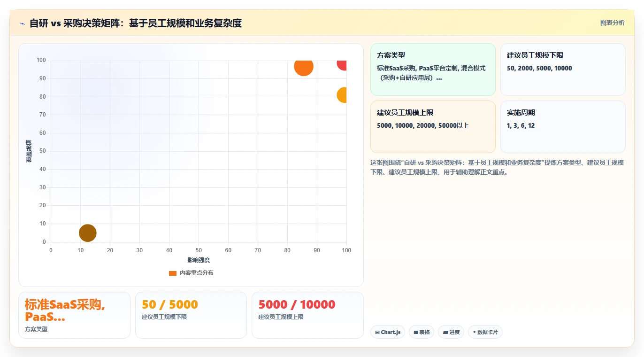Click the Chart.js chip's icon

pos(377,332)
